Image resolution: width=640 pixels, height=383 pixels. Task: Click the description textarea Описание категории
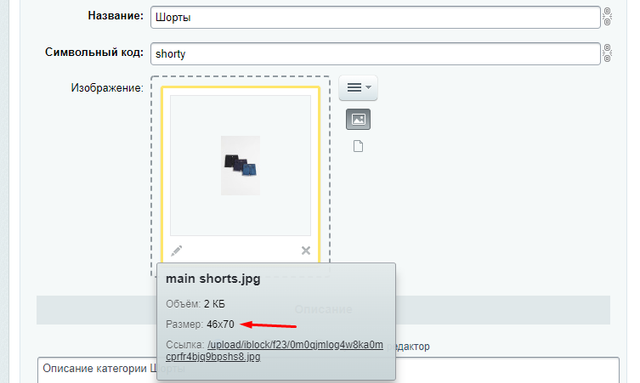[328, 370]
